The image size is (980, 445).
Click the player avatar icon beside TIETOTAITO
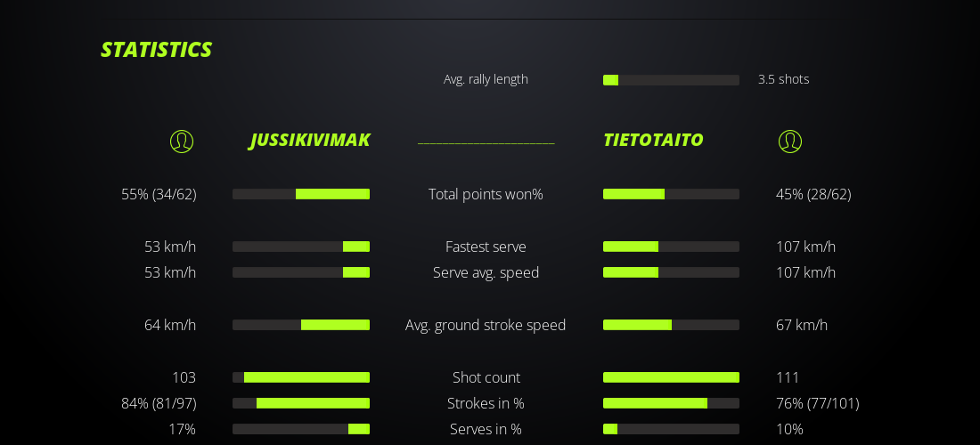point(790,142)
